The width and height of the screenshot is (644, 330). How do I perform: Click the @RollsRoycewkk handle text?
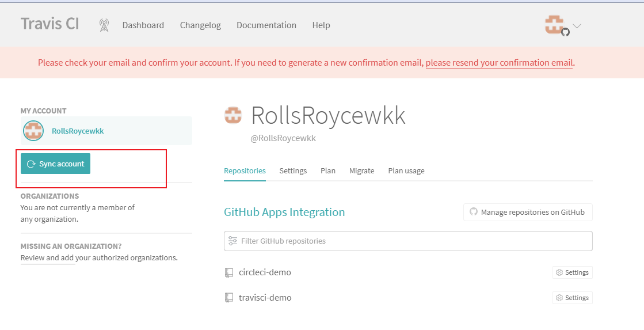(x=283, y=138)
